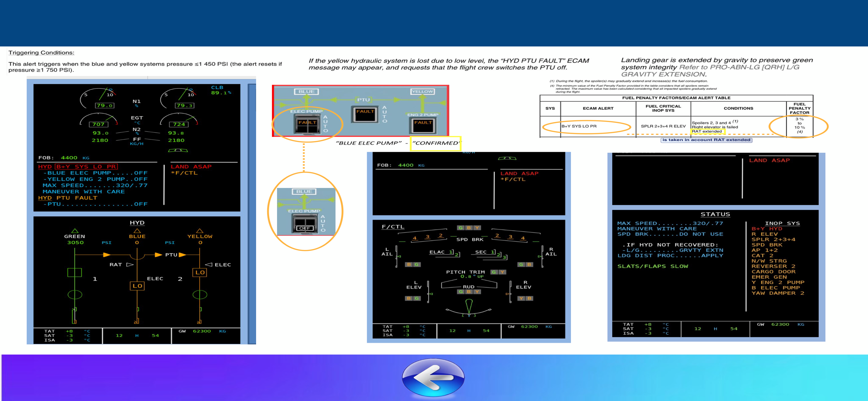Viewport: 868px width, 401px height.
Task: Click the B+Y SYS LO PR table cell
Action: click(598, 126)
